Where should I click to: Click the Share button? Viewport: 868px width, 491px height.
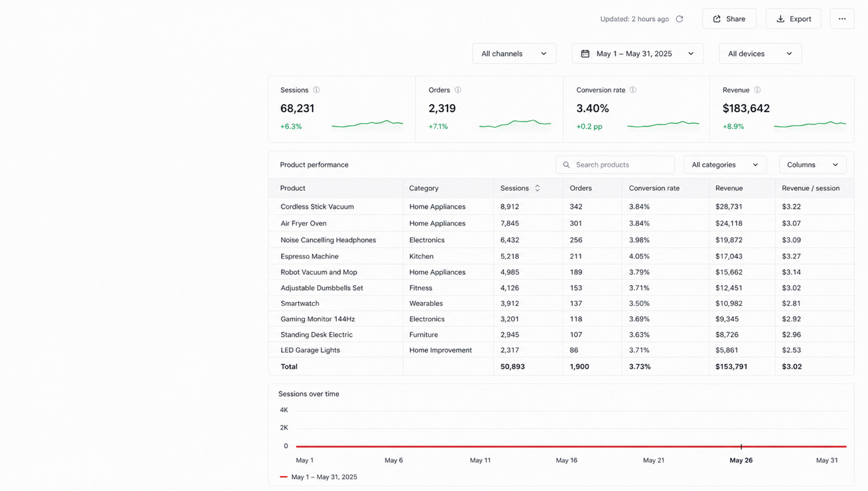[x=729, y=19]
